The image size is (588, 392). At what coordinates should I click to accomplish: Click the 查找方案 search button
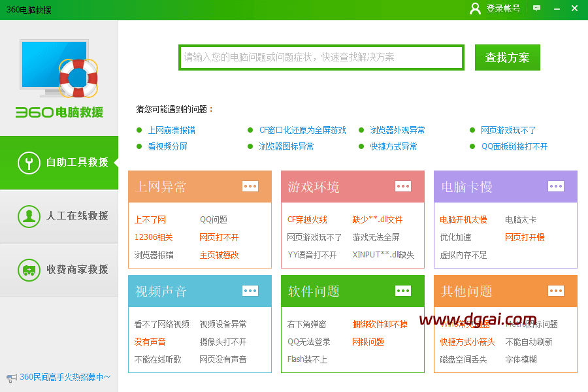click(x=507, y=57)
